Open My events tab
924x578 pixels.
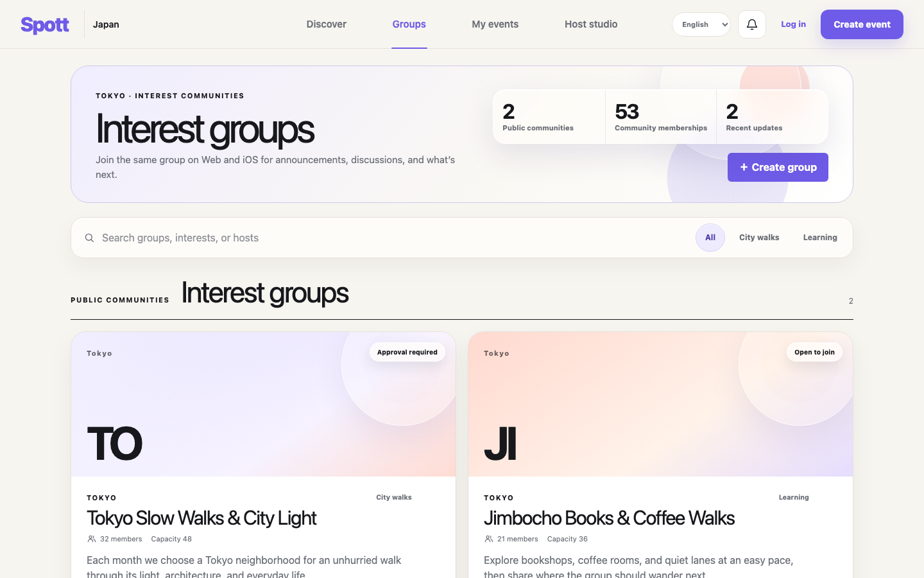(495, 24)
